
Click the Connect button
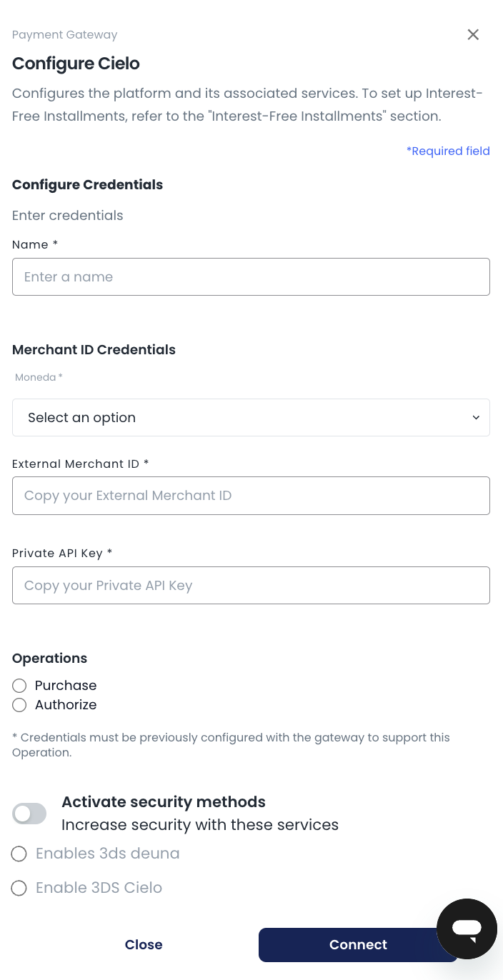tap(357, 945)
